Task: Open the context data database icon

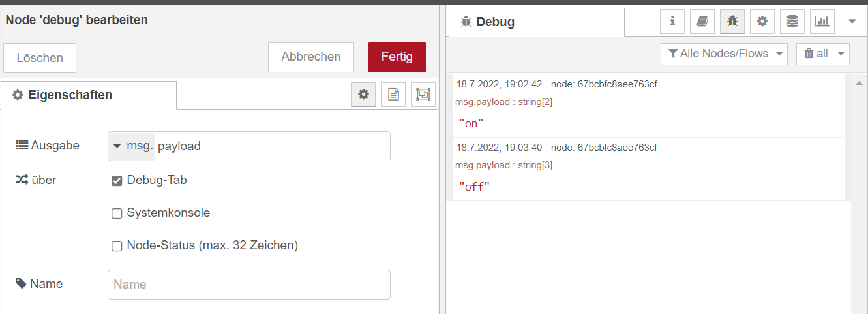Action: click(x=792, y=22)
